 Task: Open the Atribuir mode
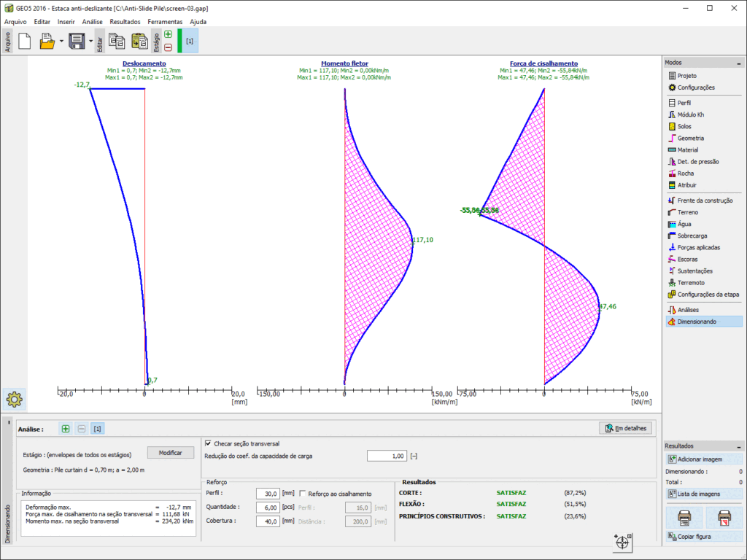click(704, 185)
